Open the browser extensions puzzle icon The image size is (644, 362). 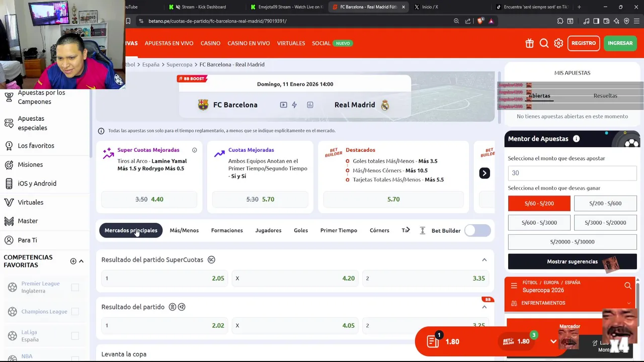(x=560, y=21)
